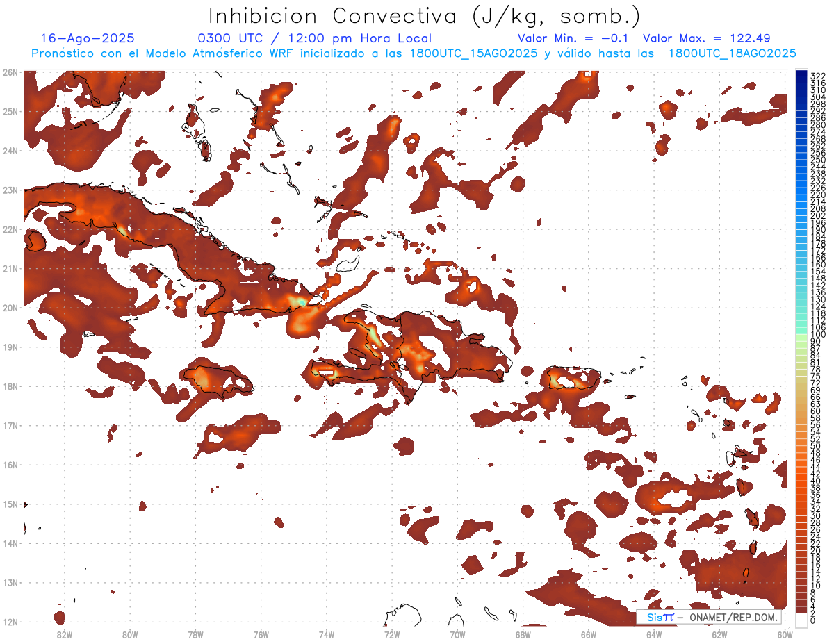The width and height of the screenshot is (834, 644).
Task: Select the "Valor Max. = 122.49" readout
Action: (x=707, y=38)
